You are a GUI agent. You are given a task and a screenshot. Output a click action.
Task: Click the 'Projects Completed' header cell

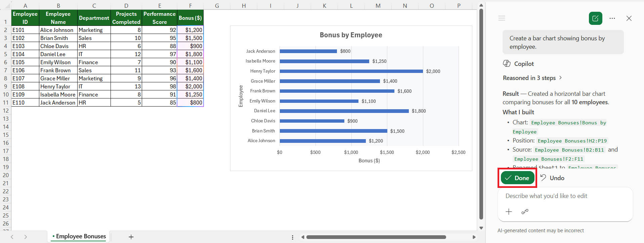(x=126, y=18)
